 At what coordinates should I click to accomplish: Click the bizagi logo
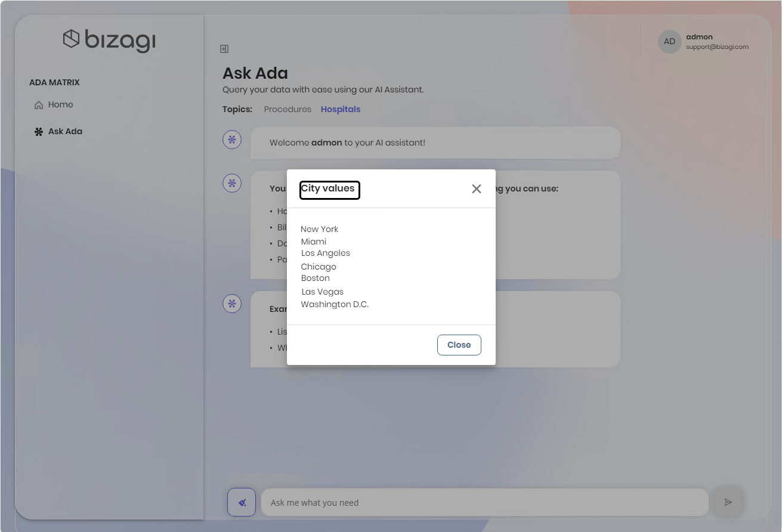tap(109, 41)
